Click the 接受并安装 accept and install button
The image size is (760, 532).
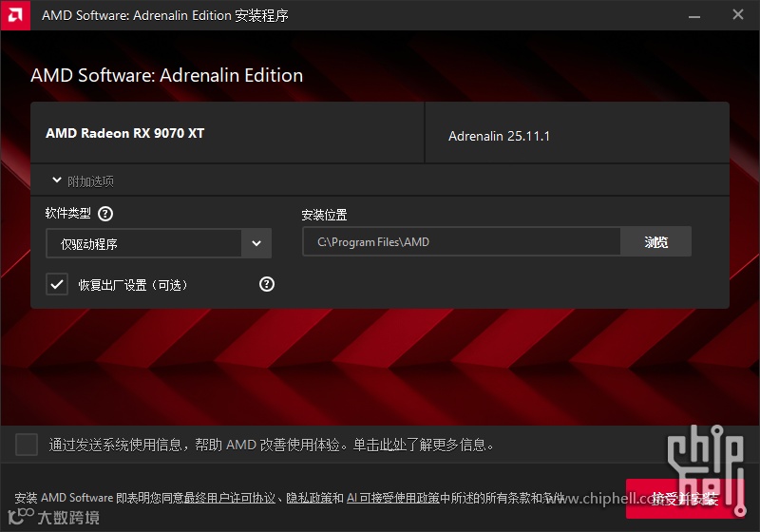684,499
